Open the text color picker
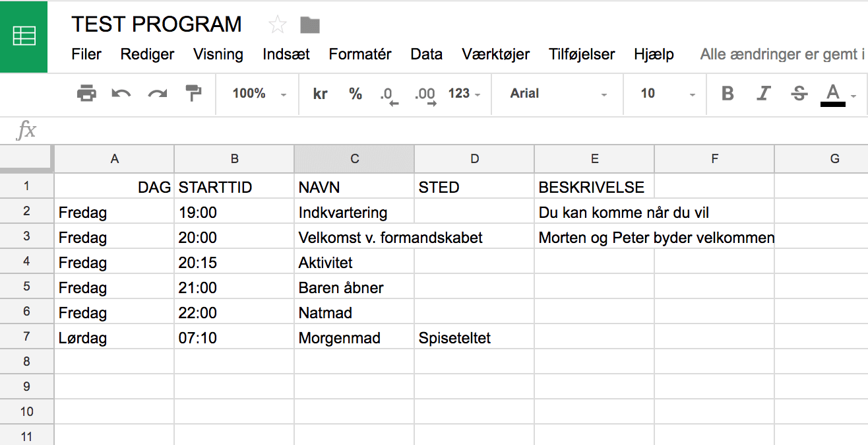The image size is (868, 445). [x=833, y=94]
